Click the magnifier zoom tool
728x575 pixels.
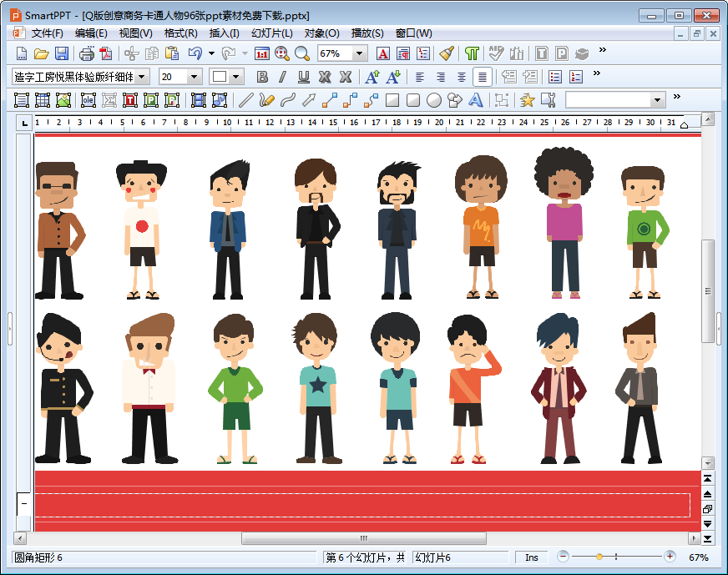[302, 54]
